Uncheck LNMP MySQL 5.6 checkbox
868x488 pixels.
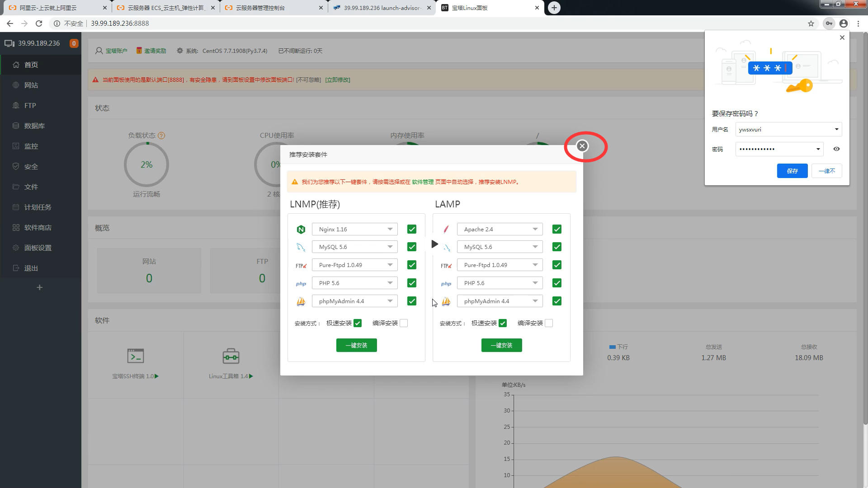point(412,247)
